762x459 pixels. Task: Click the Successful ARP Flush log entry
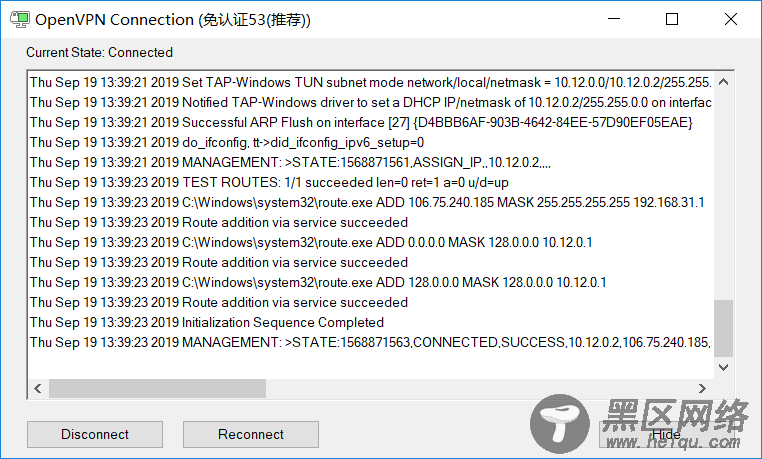361,122
